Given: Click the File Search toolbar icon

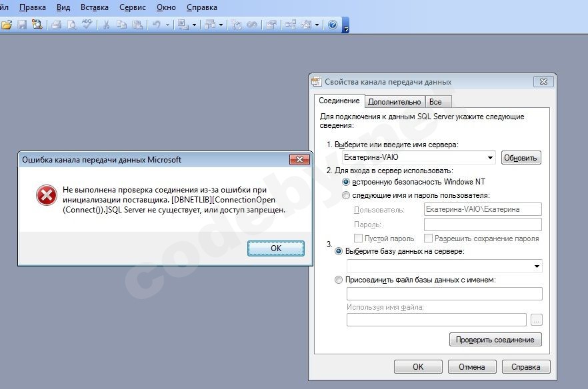Looking at the screenshot, I should (37, 25).
